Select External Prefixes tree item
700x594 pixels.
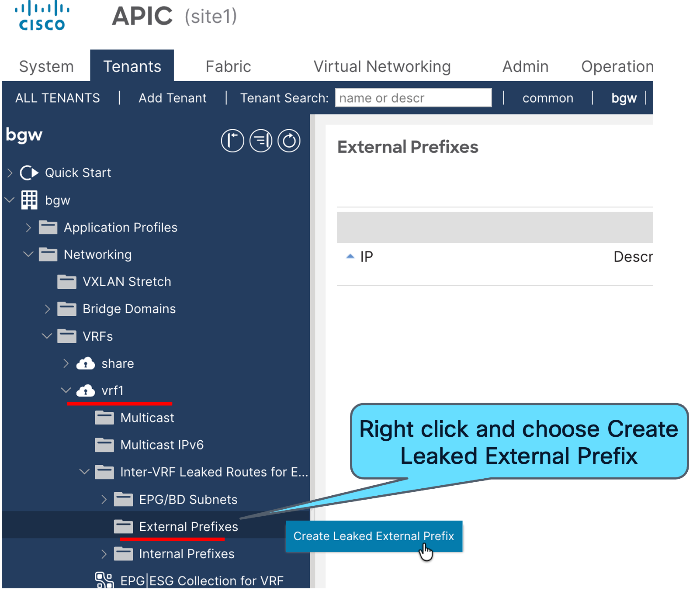coord(189,526)
